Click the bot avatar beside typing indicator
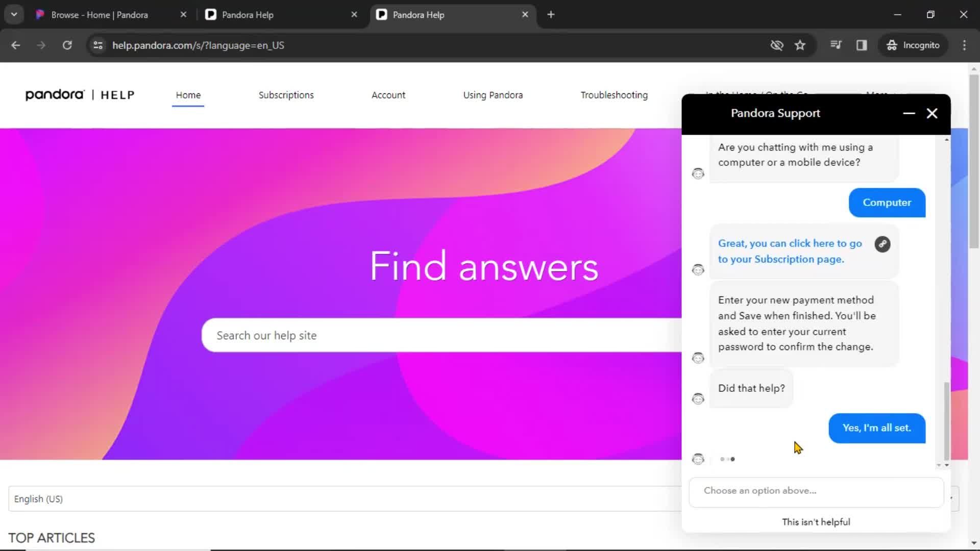 [x=698, y=459]
